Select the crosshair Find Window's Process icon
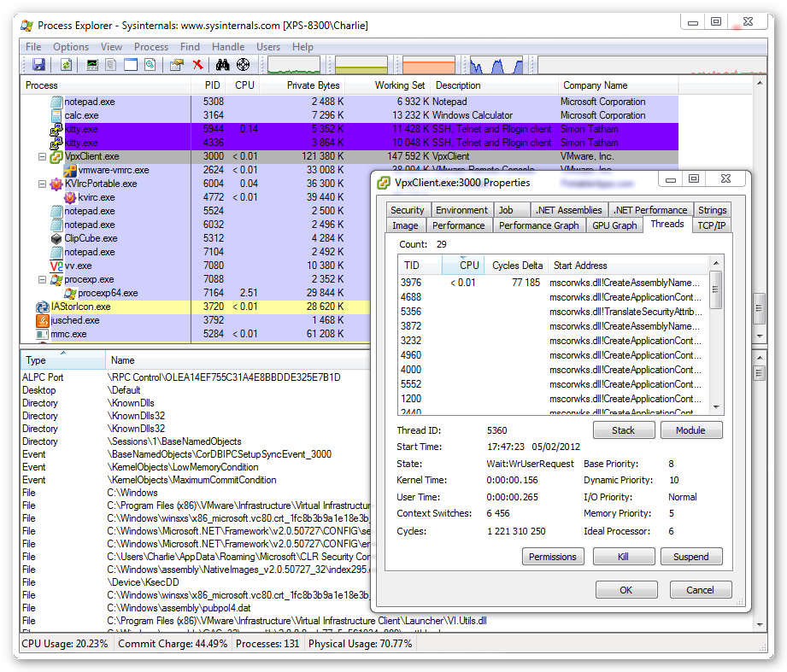Viewport: 787px width, 672px height. click(x=243, y=65)
